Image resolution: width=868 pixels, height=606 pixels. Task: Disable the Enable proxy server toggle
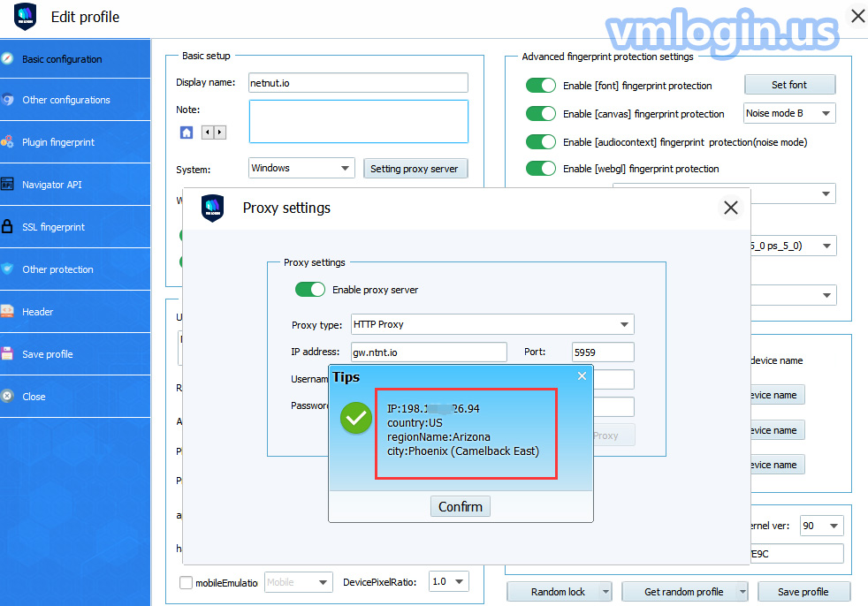tap(310, 290)
